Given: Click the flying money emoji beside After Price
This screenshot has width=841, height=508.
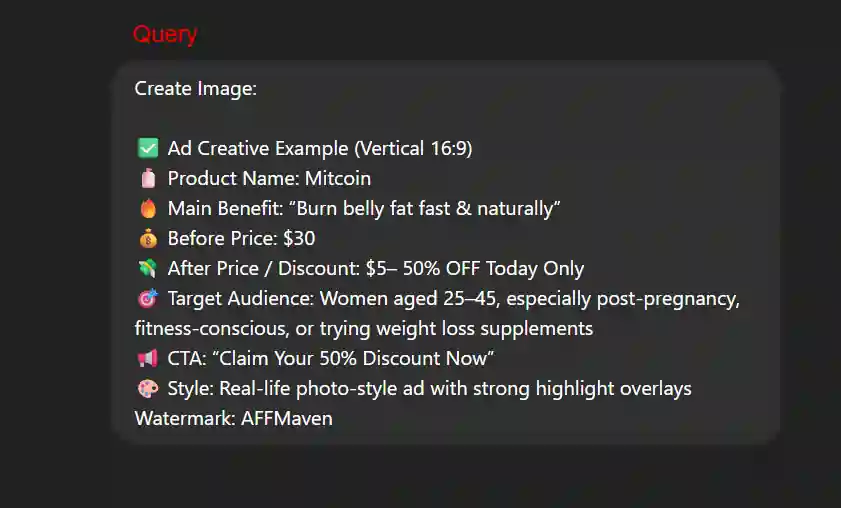Looking at the screenshot, I should pyautogui.click(x=147, y=269).
